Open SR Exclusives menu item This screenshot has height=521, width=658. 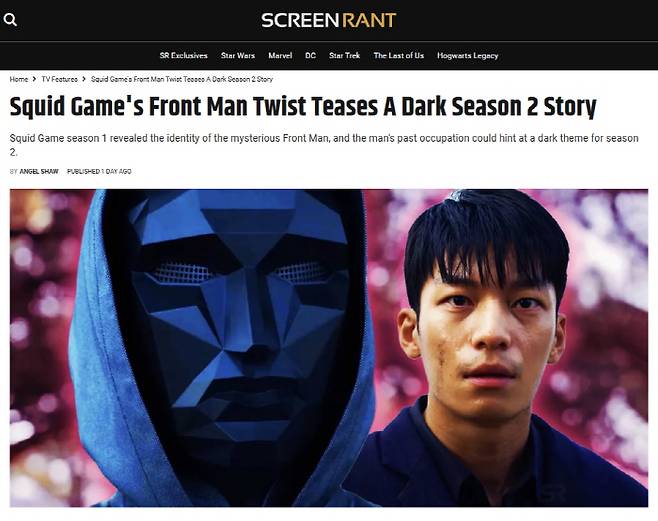point(183,55)
